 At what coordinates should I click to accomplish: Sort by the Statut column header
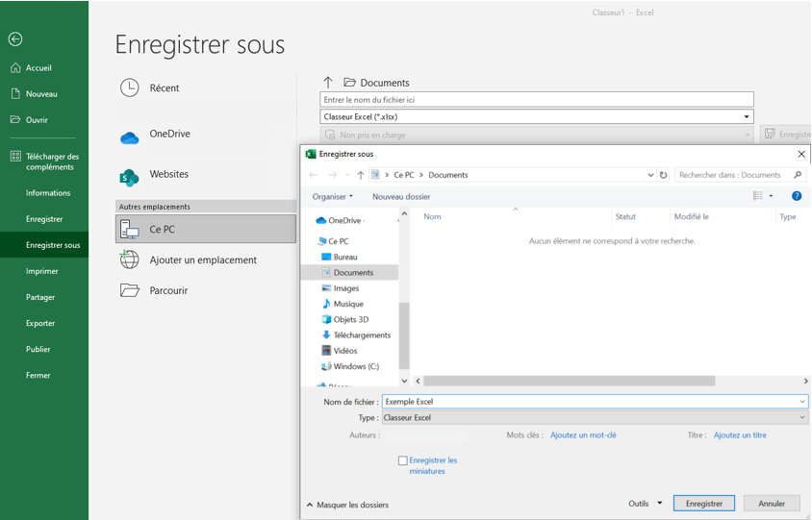point(625,216)
